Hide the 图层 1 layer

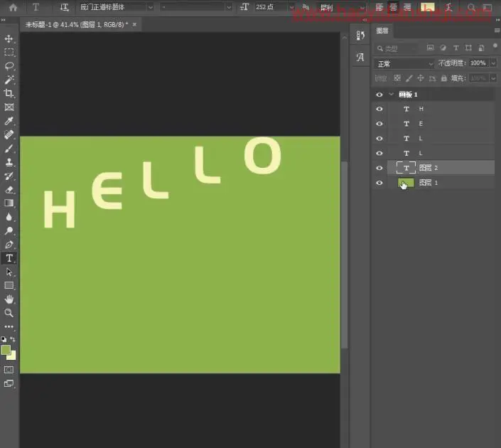[x=379, y=183]
